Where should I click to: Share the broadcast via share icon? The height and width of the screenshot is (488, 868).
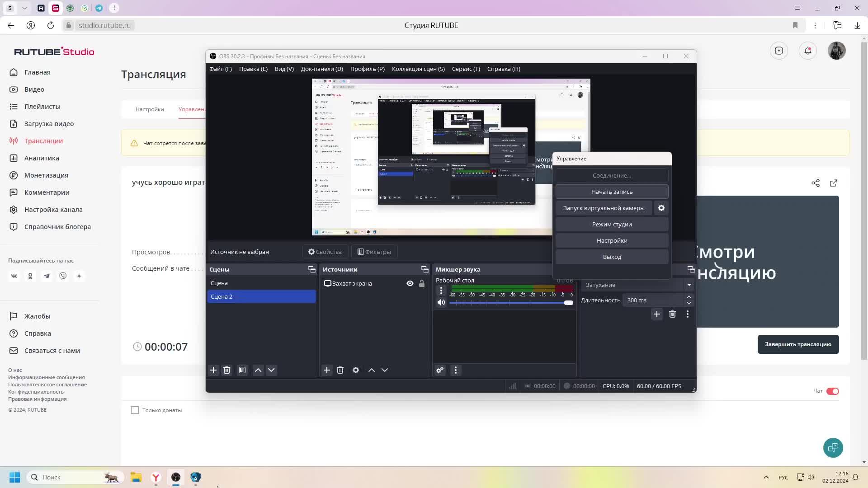coord(816,183)
